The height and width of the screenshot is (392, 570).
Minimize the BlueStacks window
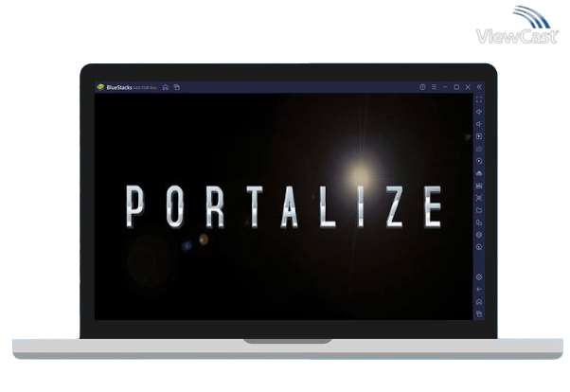(x=445, y=87)
